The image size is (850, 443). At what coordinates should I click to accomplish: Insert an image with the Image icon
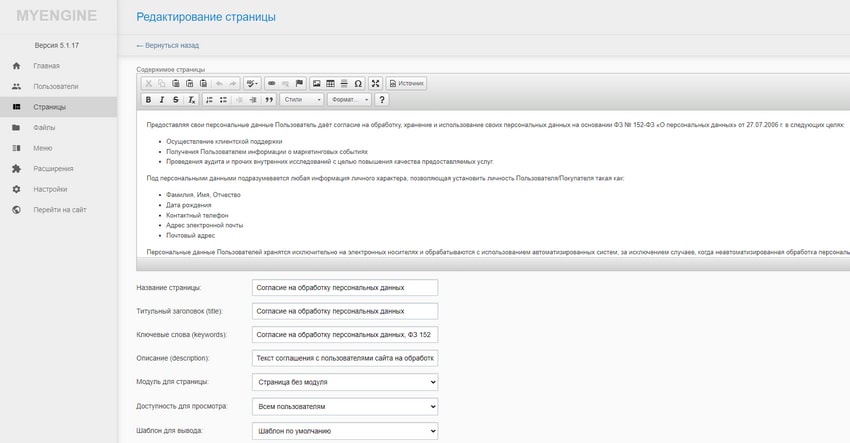[317, 84]
